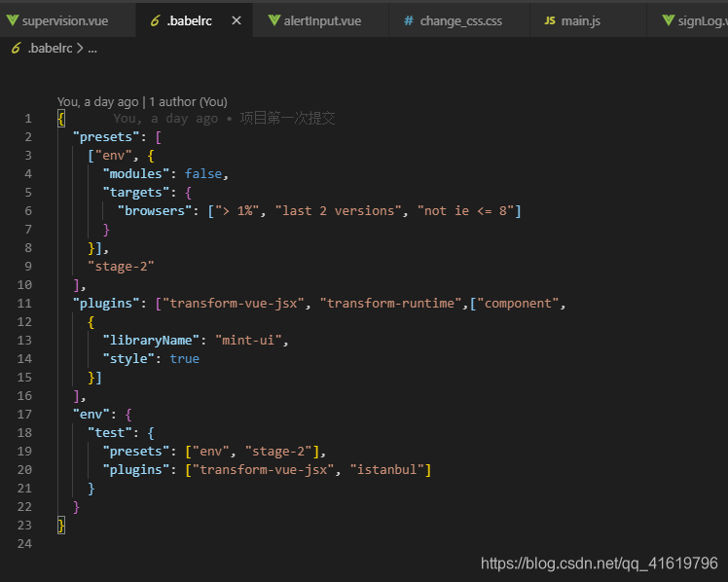728x582 pixels.
Task: Click the breadcrumb ellipsis item
Action: point(92,49)
